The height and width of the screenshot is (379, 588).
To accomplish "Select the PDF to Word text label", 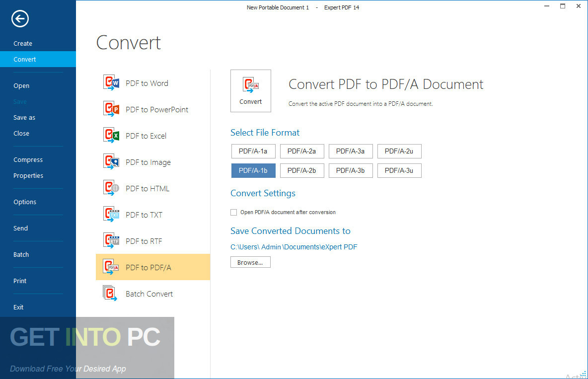I will coord(147,83).
